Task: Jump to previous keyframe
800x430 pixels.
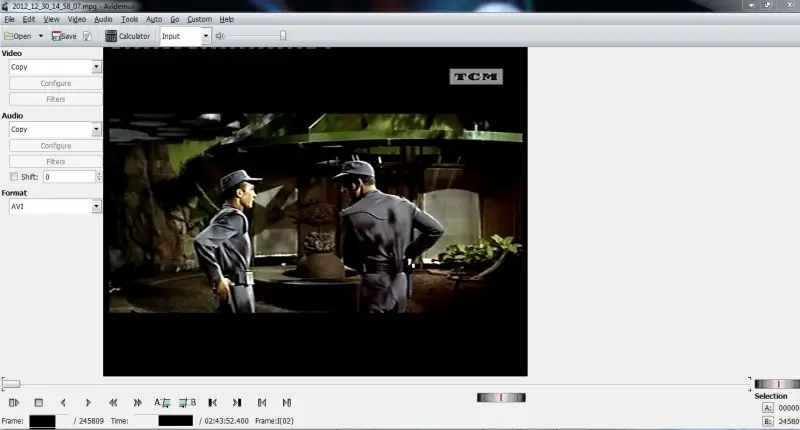Action: [113, 402]
